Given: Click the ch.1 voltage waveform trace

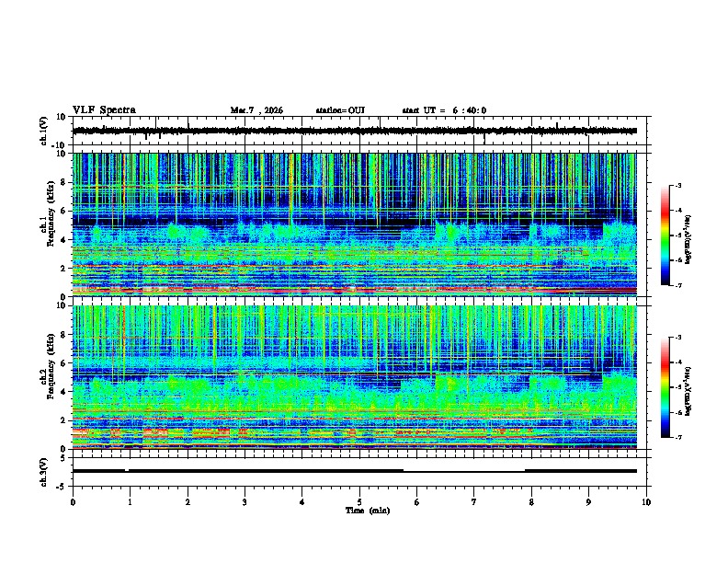Looking at the screenshot, I should pos(354,131).
